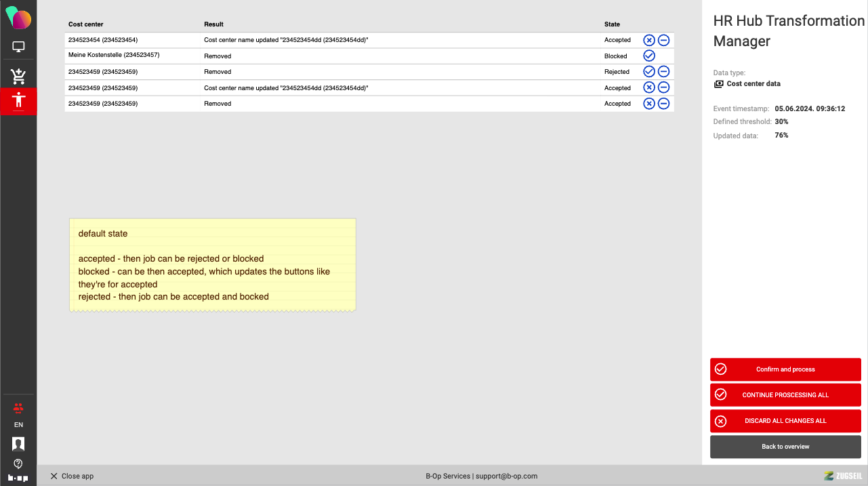This screenshot has height=486, width=868.
Task: Go back using Back to overview
Action: click(x=785, y=447)
